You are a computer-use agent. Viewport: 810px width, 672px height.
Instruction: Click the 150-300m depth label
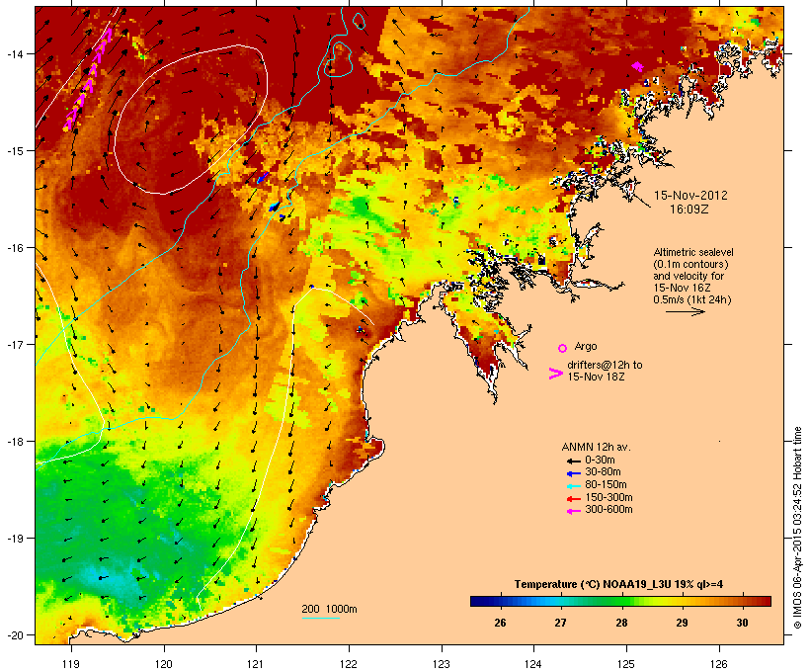608,497
